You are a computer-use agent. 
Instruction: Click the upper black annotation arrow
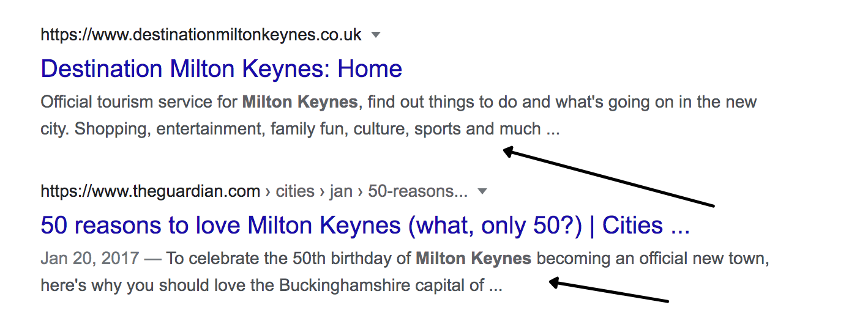(x=608, y=178)
